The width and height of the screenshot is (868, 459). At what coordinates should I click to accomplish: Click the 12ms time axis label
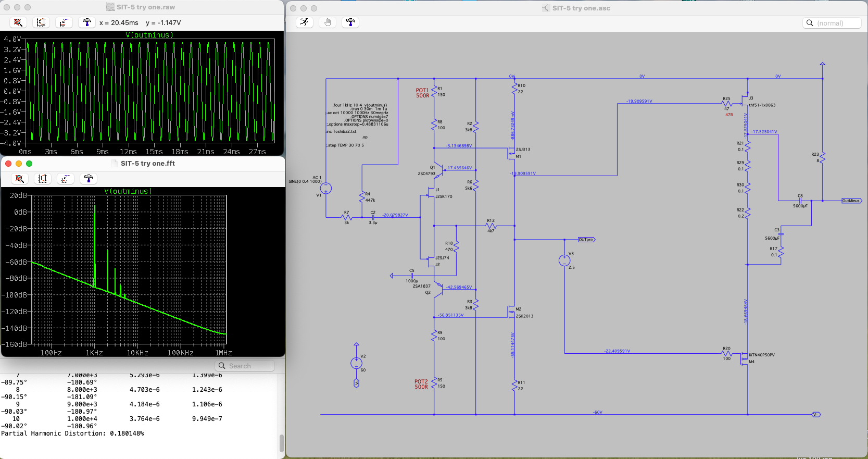pyautogui.click(x=128, y=152)
